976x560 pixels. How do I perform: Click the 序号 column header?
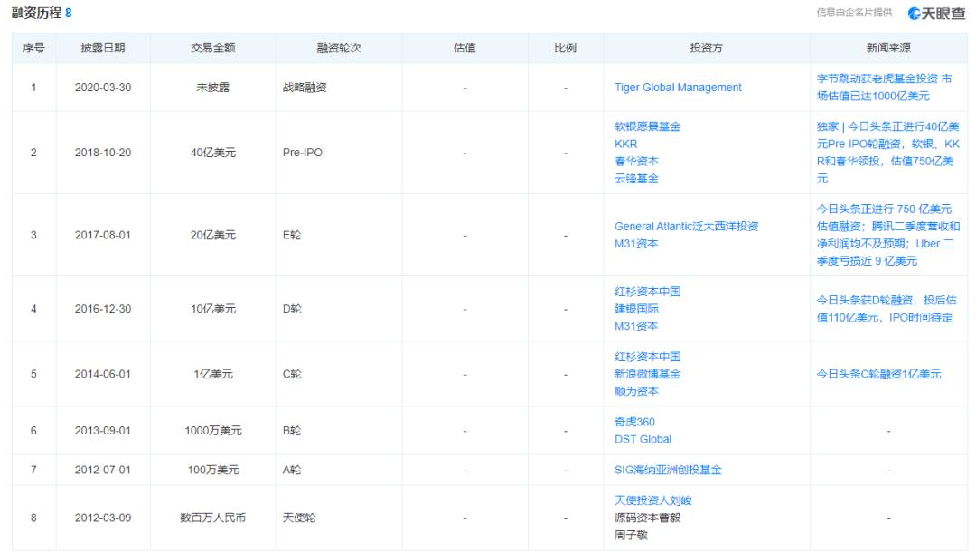[33, 48]
